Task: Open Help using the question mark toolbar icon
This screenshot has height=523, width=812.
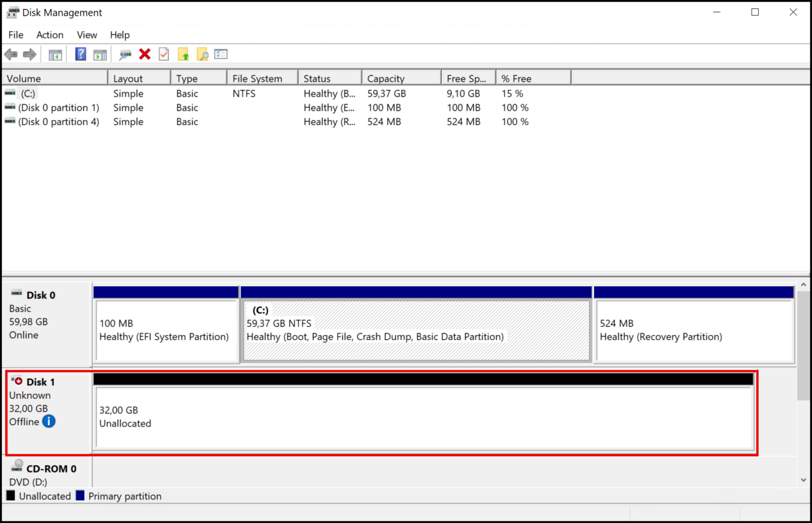Action: coord(80,54)
